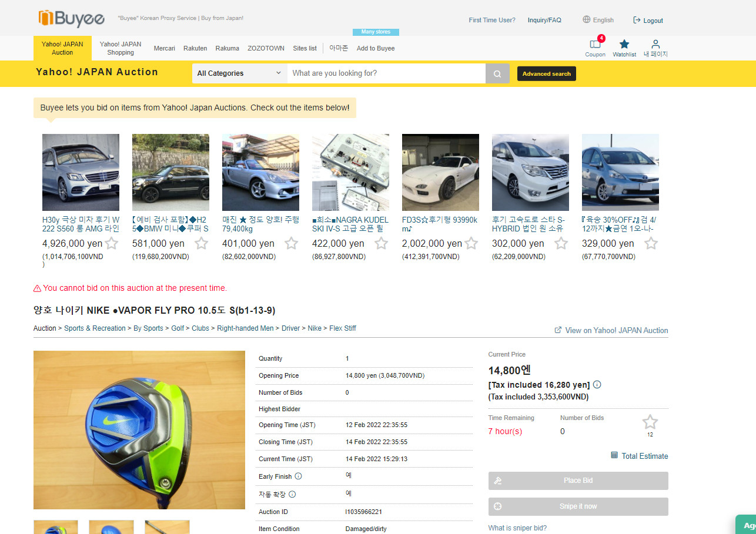Viewport: 756px width, 534px height.
Task: Click the Golf breadcrumb link
Action: (178, 328)
